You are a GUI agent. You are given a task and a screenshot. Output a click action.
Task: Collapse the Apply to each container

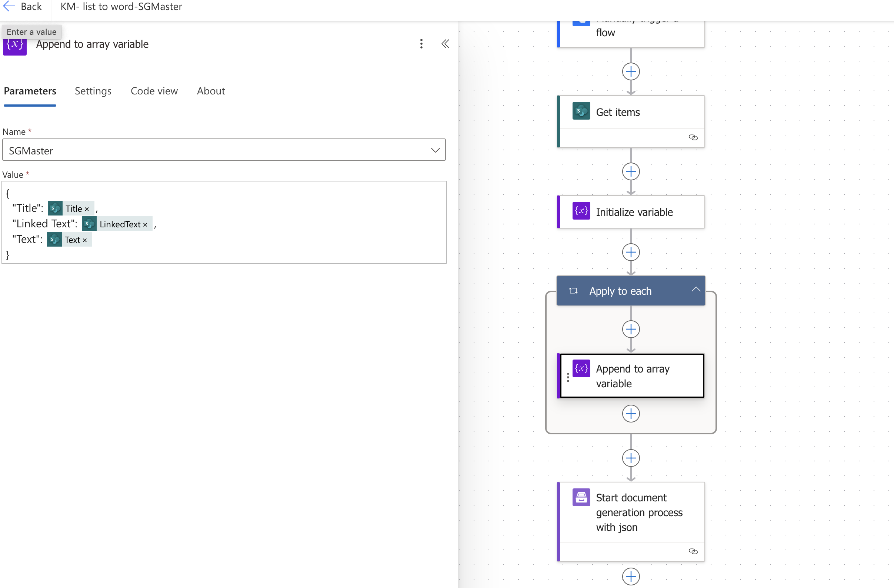pyautogui.click(x=695, y=290)
